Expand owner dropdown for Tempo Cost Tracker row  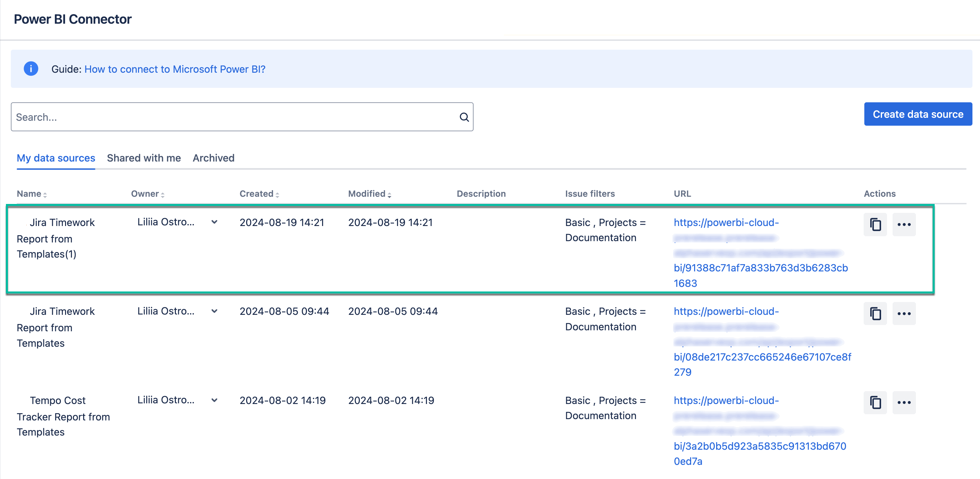click(214, 400)
